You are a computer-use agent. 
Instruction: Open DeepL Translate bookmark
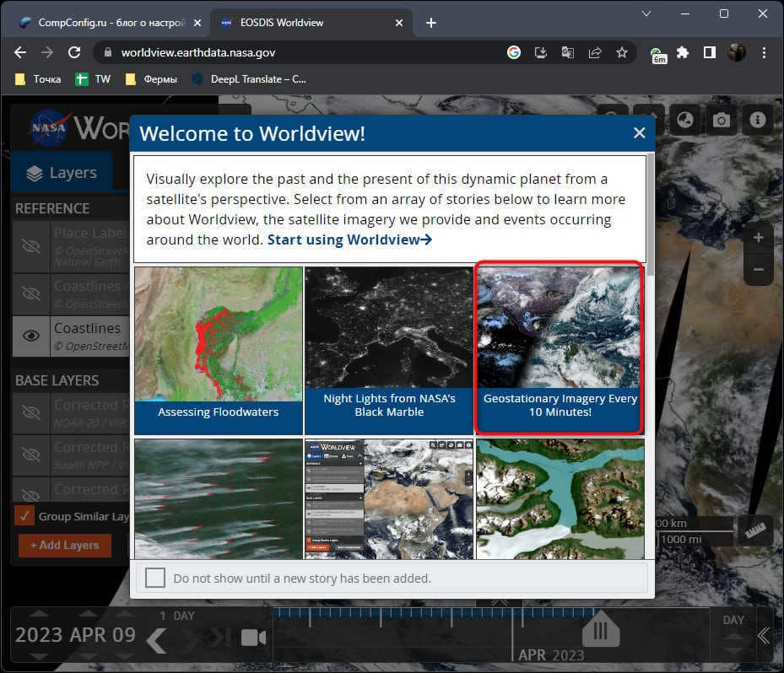tap(249, 79)
